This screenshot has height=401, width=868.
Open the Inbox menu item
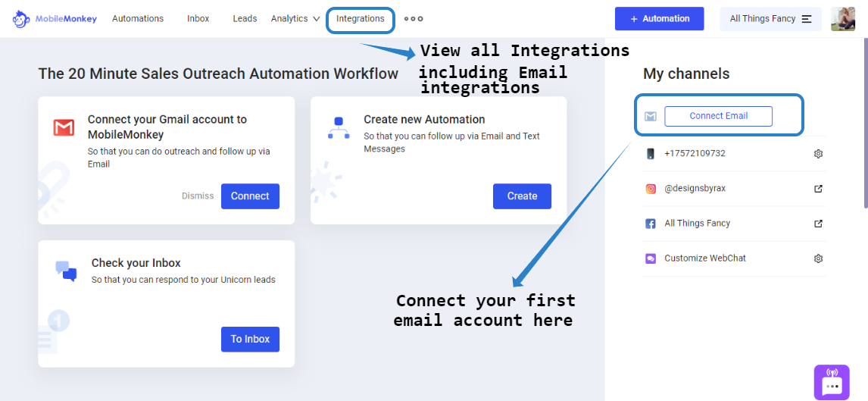tap(198, 19)
